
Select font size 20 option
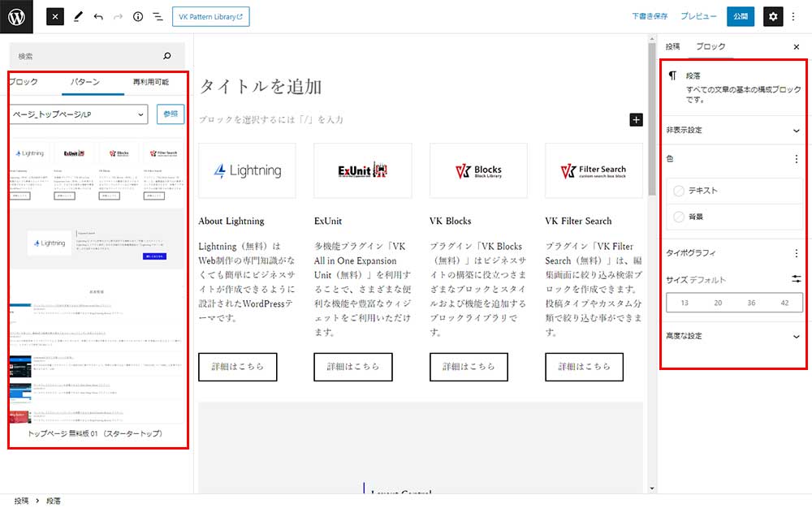(x=718, y=303)
